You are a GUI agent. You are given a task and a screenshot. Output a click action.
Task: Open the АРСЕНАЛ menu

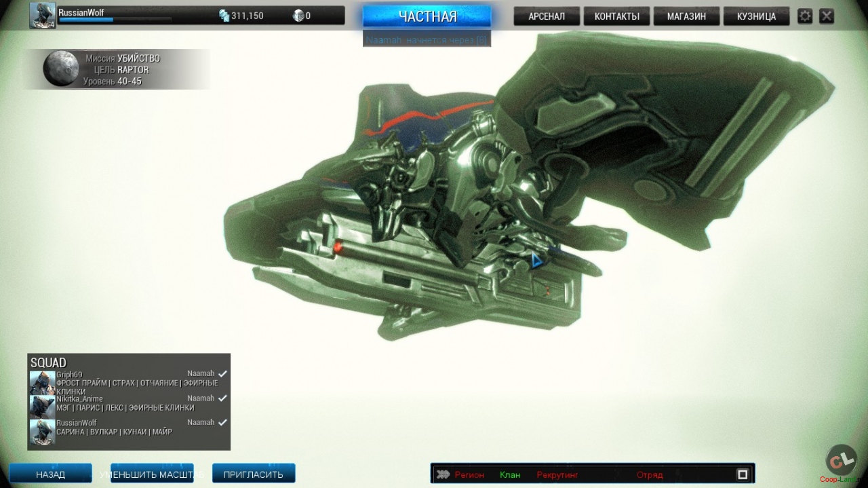[547, 16]
